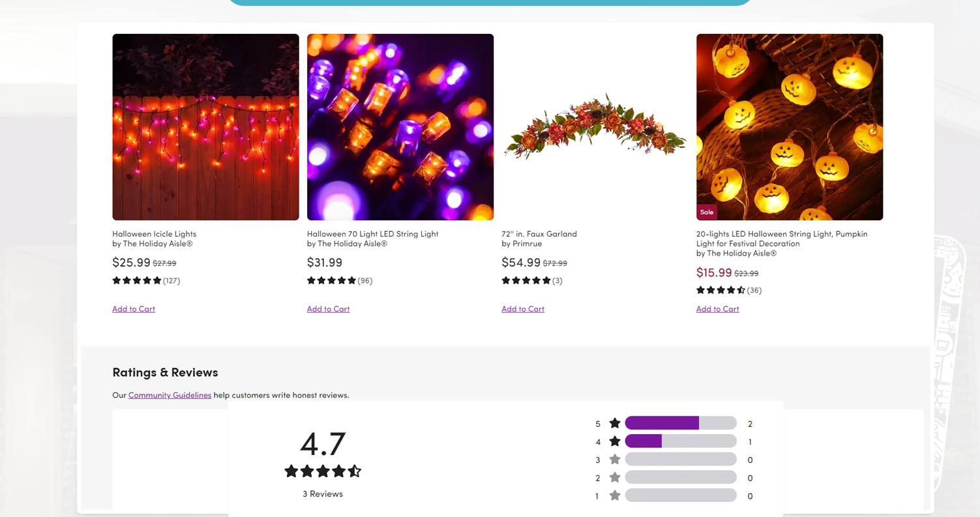
Task: Add Halloween 70 Light LED String Light to cart
Action: 328,309
